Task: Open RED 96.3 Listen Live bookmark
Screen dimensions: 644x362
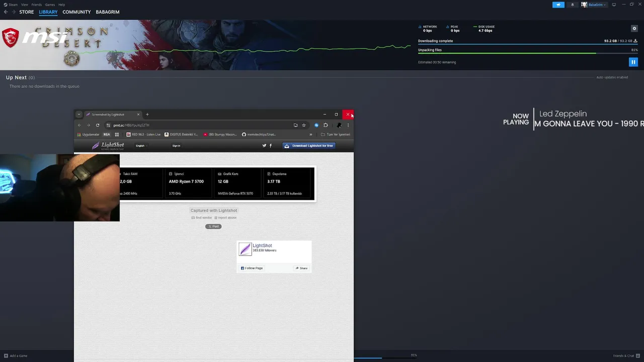Action: [x=143, y=134]
